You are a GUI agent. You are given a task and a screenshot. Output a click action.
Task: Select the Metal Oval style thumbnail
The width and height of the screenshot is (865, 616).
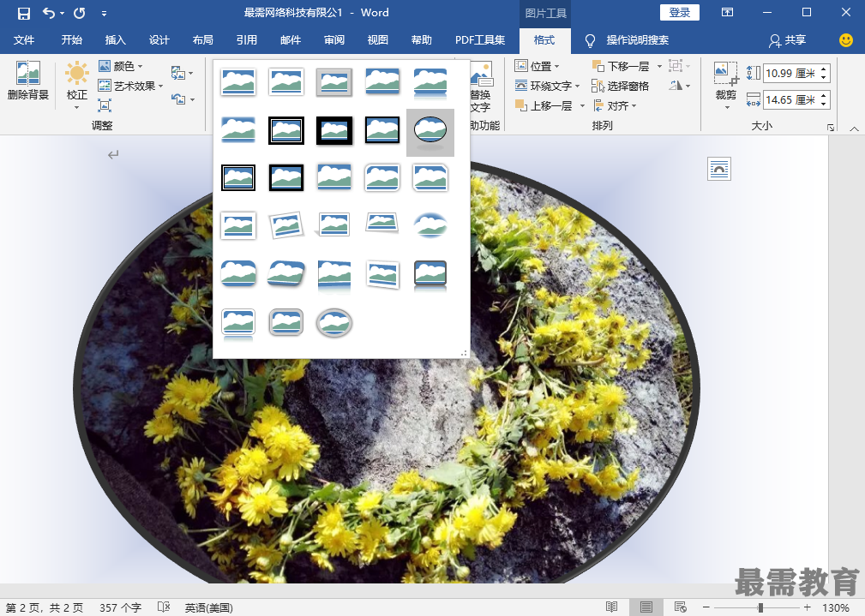[x=334, y=323]
